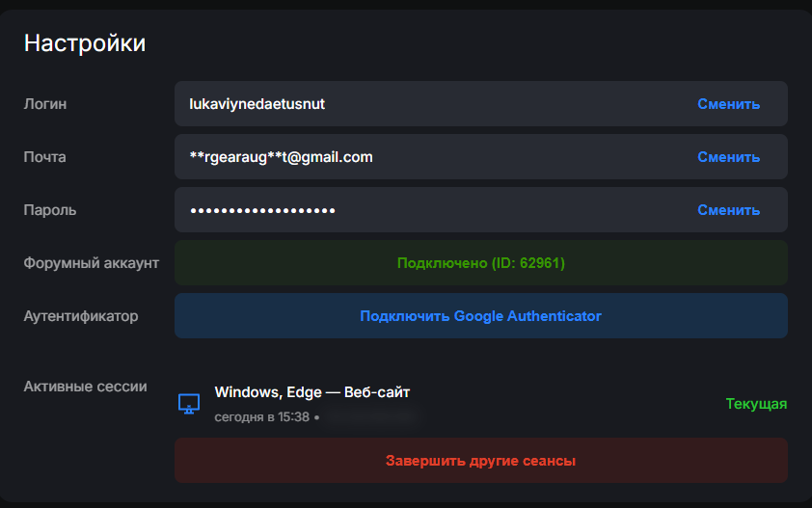Screen dimensions: 812x508
Task: Click the masked gmail.com email field
Action: click(282, 157)
